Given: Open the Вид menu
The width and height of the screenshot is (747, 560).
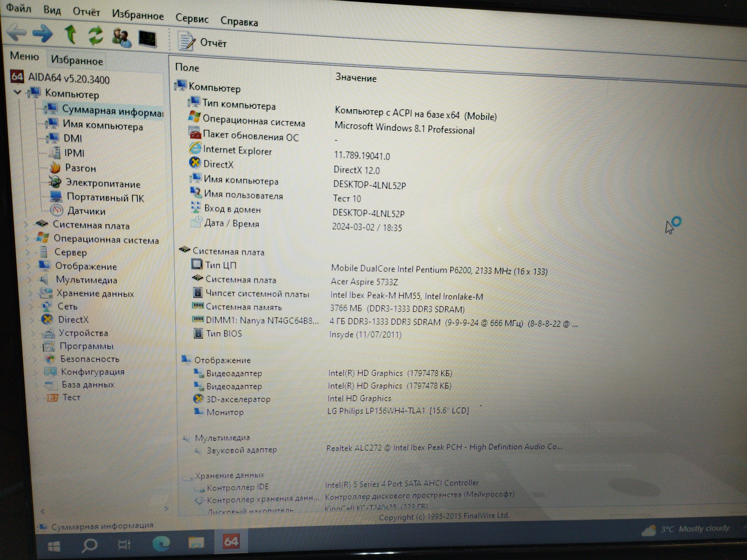Looking at the screenshot, I should click(52, 10).
